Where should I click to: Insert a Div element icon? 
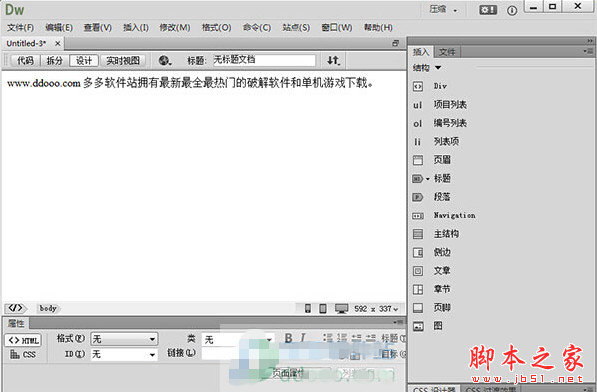[418, 86]
